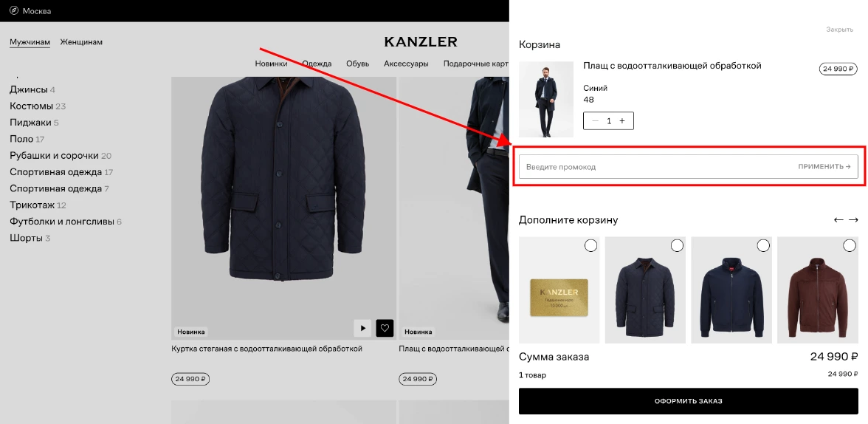Open the Женщинам section tab
This screenshot has width=868, height=424.
pos(81,42)
